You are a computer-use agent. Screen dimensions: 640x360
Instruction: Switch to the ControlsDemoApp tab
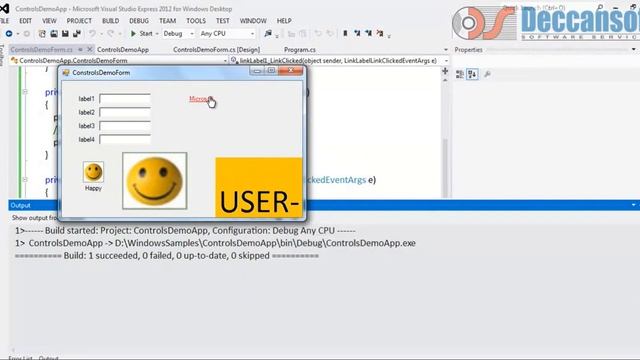pyautogui.click(x=123, y=50)
